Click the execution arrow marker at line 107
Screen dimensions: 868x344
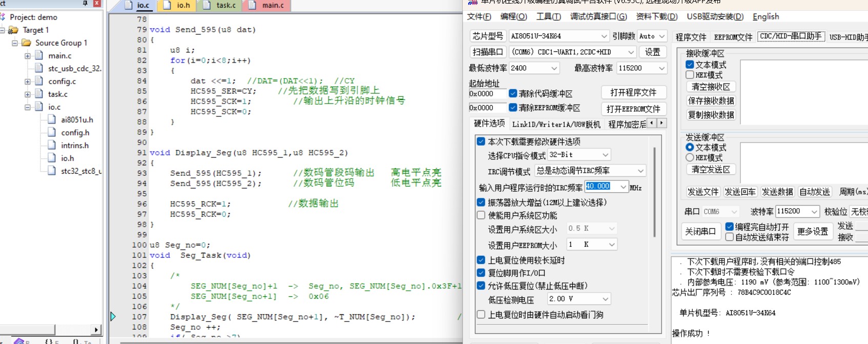coord(113,316)
